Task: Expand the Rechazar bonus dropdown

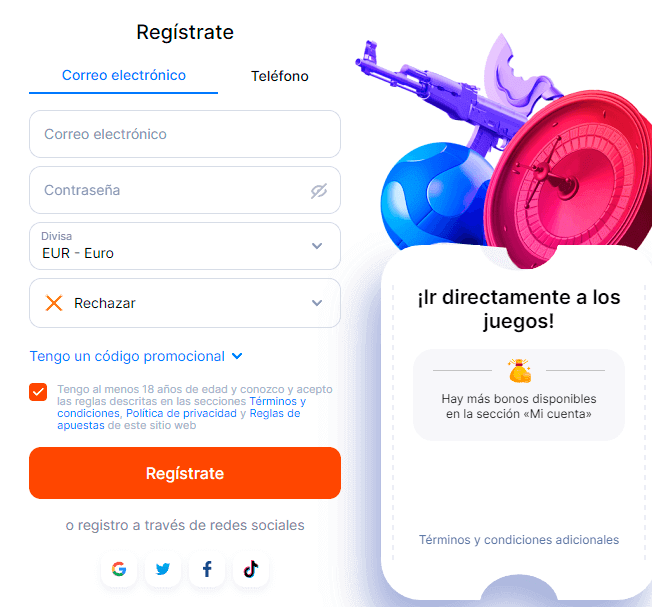Action: coord(185,303)
